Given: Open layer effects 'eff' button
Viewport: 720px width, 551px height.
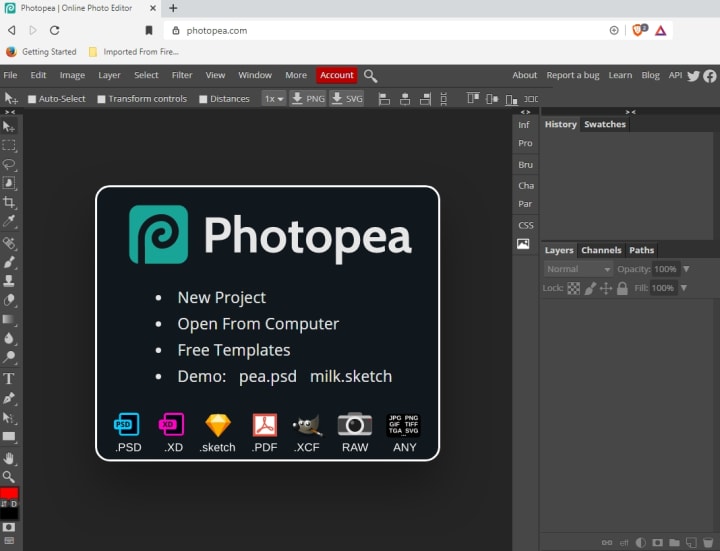Looking at the screenshot, I should click(x=624, y=543).
